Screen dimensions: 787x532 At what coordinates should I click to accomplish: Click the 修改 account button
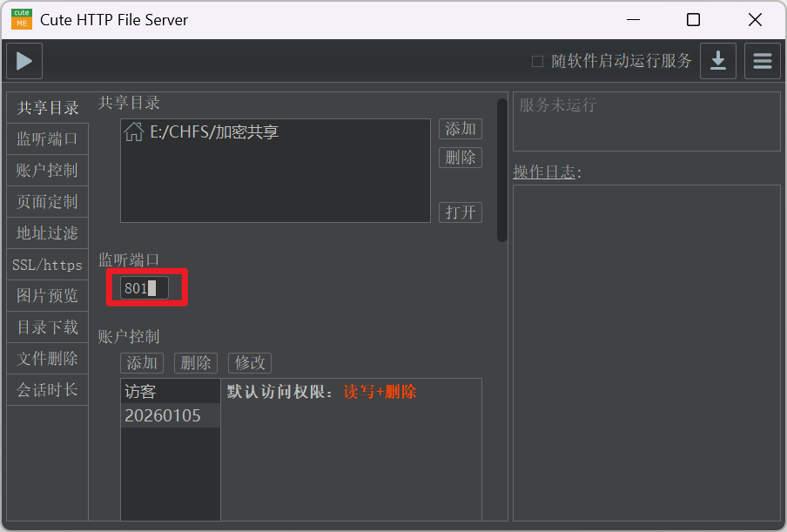point(250,363)
